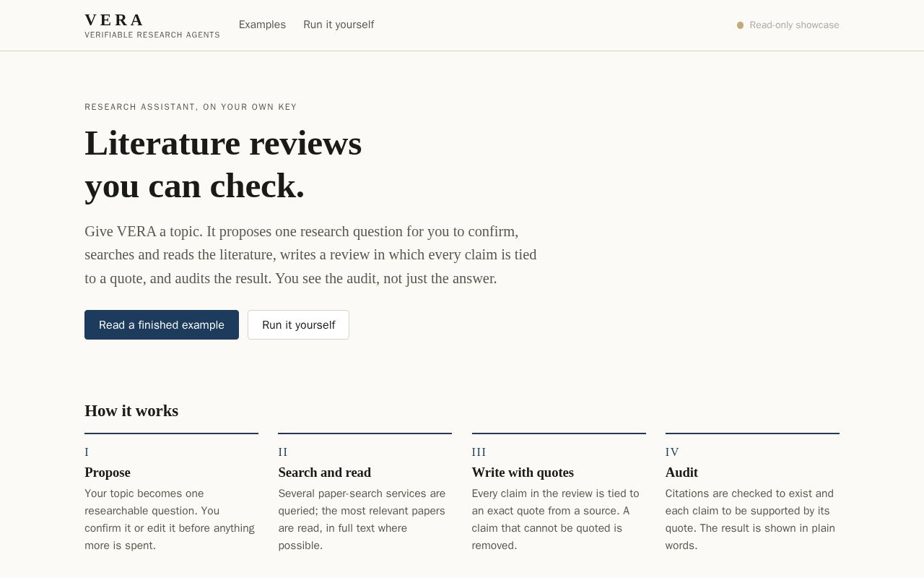Image resolution: width=924 pixels, height=578 pixels.
Task: Click the Read-only showcase status dot
Action: 740,25
